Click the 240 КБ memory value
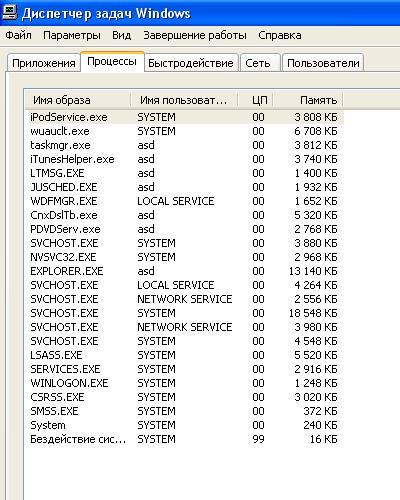Image resolution: width=400 pixels, height=500 pixels. (320, 425)
